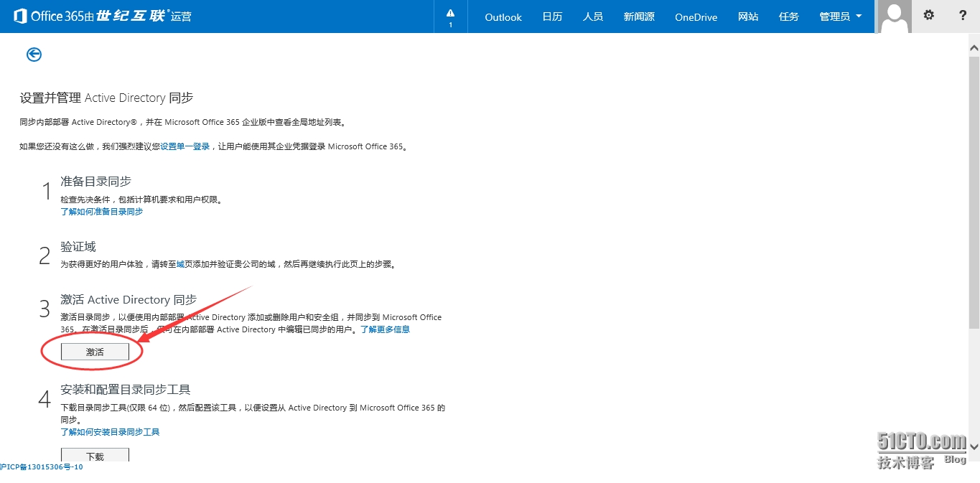Navigate to 网站 in top bar
980x483 pixels.
747,17
